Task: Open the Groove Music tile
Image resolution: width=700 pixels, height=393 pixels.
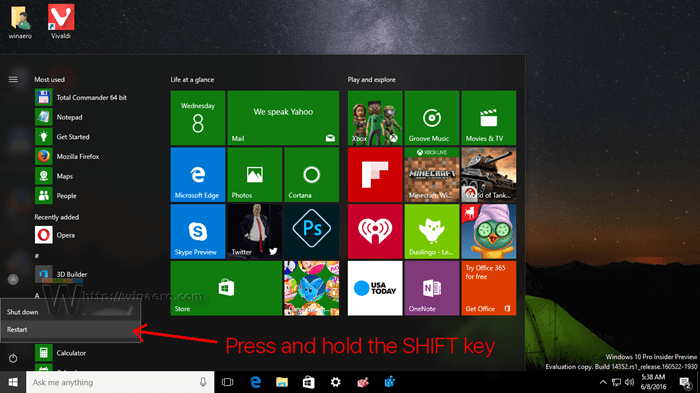Action: 432,118
